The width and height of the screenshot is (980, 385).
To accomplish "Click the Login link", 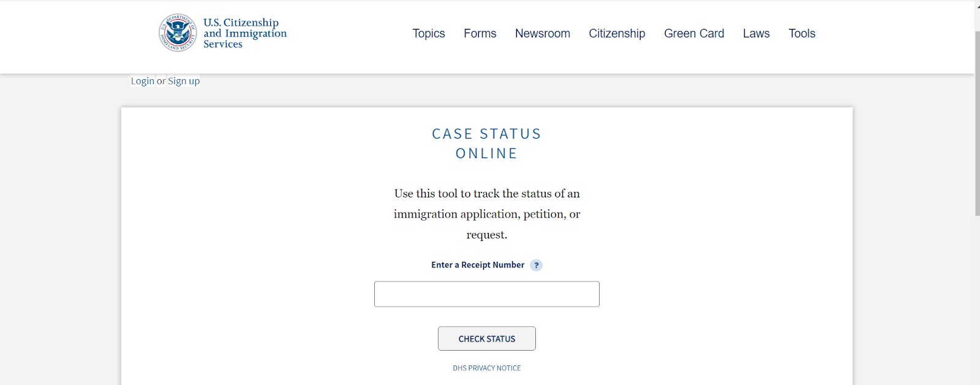I will 143,81.
